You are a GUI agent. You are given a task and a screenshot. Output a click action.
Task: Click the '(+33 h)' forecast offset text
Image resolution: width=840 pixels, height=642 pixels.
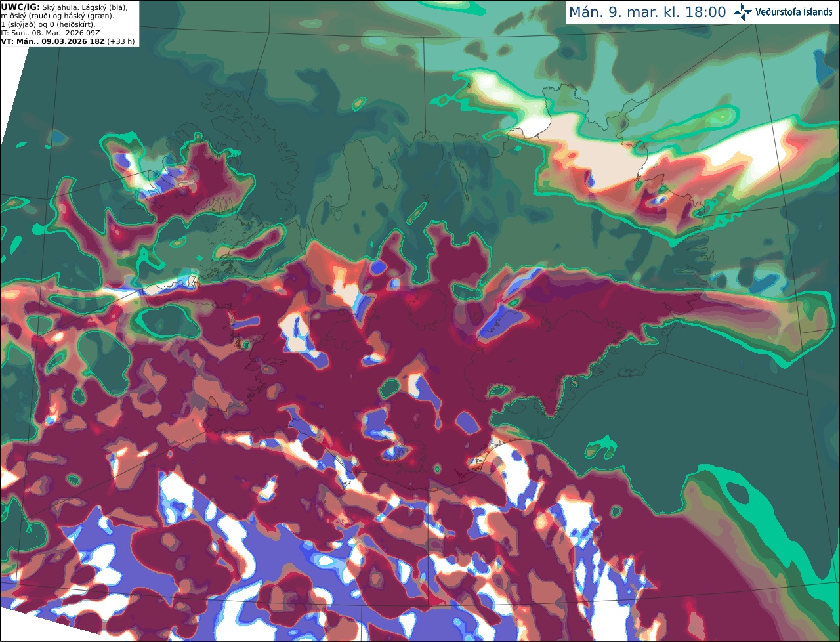121,41
